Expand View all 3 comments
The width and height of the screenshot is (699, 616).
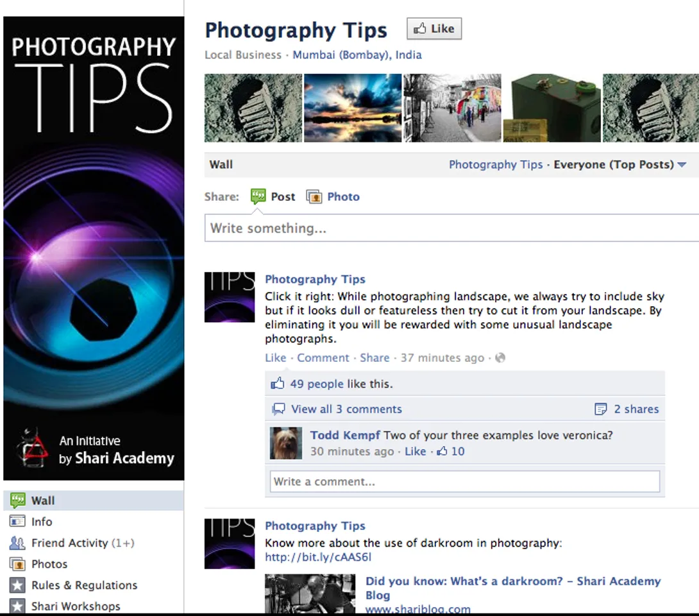click(x=346, y=409)
